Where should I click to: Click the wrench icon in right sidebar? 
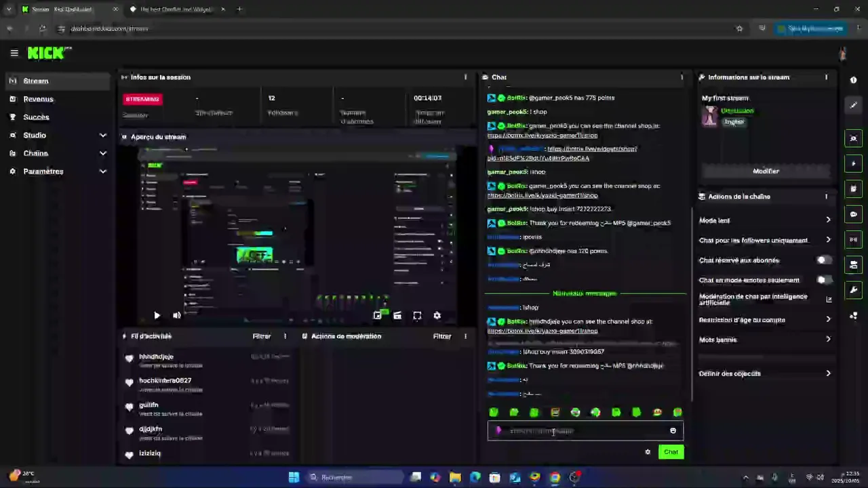pos(853,290)
